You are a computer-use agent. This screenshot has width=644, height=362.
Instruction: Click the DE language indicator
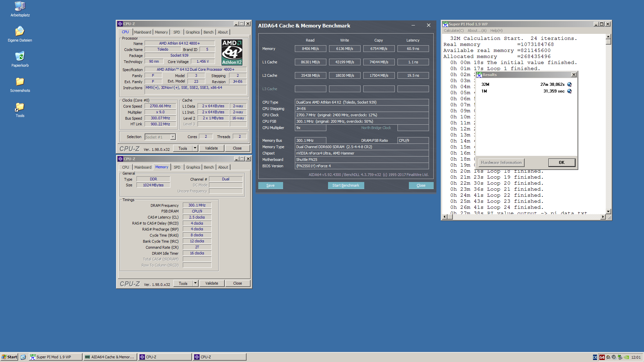click(x=595, y=357)
